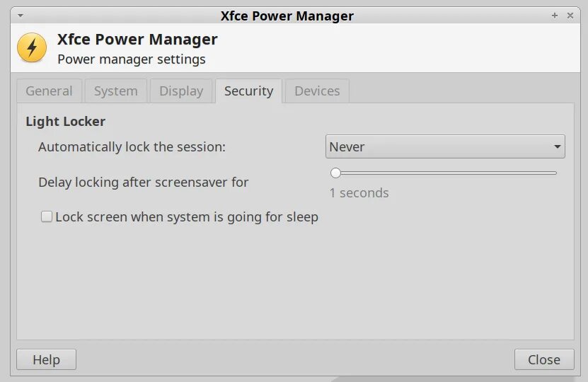Click the "1 seconds" delay value label
Viewport: 588px width, 382px height.
coord(359,193)
